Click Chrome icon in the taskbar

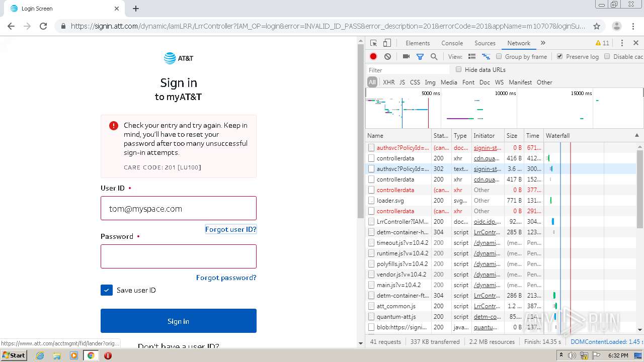[91, 355]
